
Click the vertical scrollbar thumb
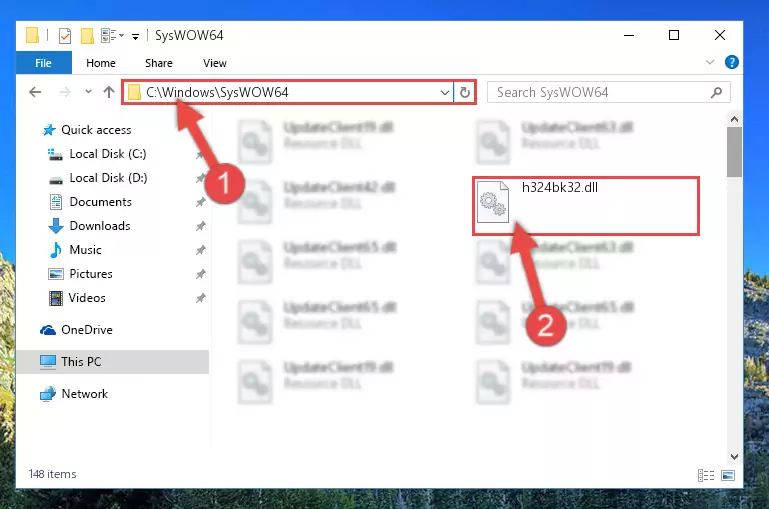pyautogui.click(x=734, y=152)
